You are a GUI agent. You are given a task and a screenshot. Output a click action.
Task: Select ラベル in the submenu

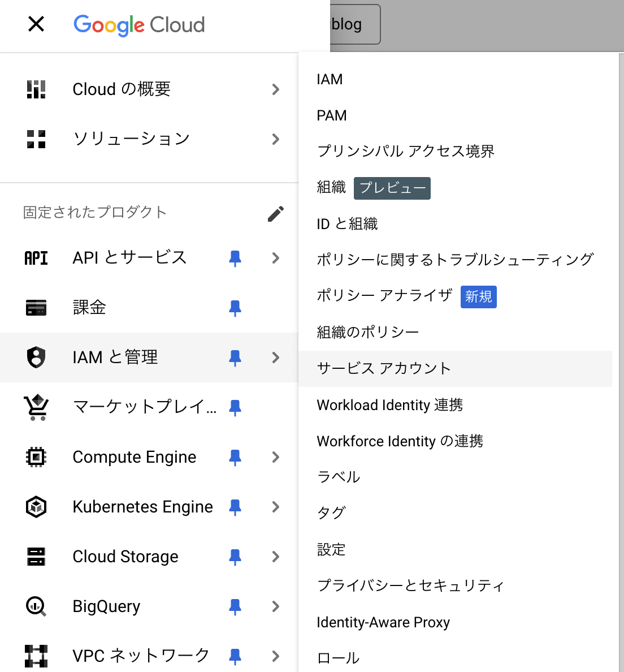455,477
